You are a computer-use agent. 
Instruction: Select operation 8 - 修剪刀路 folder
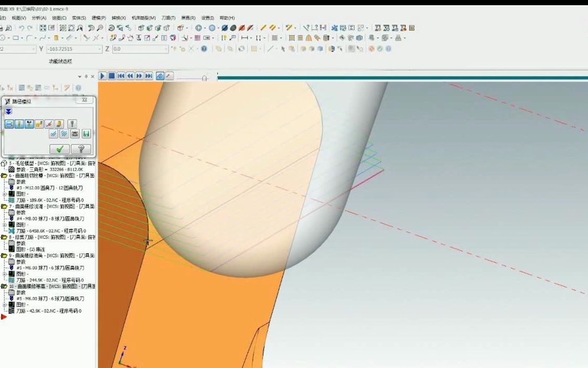[48, 237]
